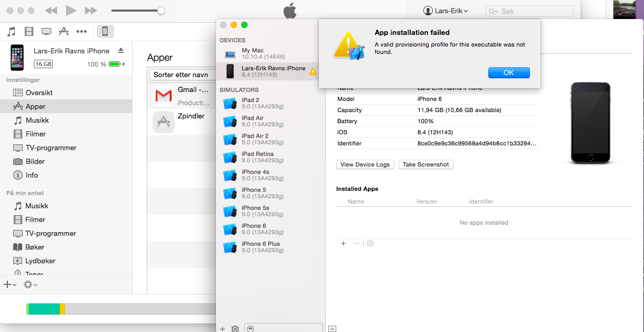Click the iPhone image in Xcode device details
The width and height of the screenshot is (644, 332).
(590, 123)
